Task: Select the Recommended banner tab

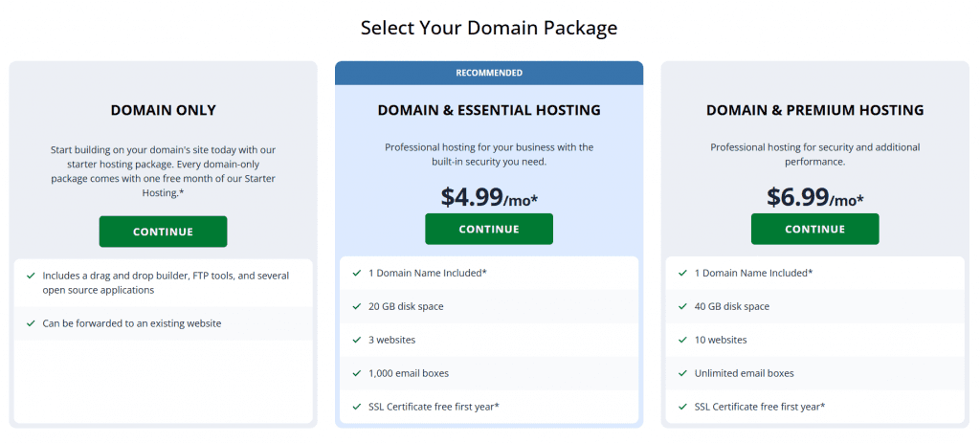Action: pyautogui.click(x=489, y=73)
